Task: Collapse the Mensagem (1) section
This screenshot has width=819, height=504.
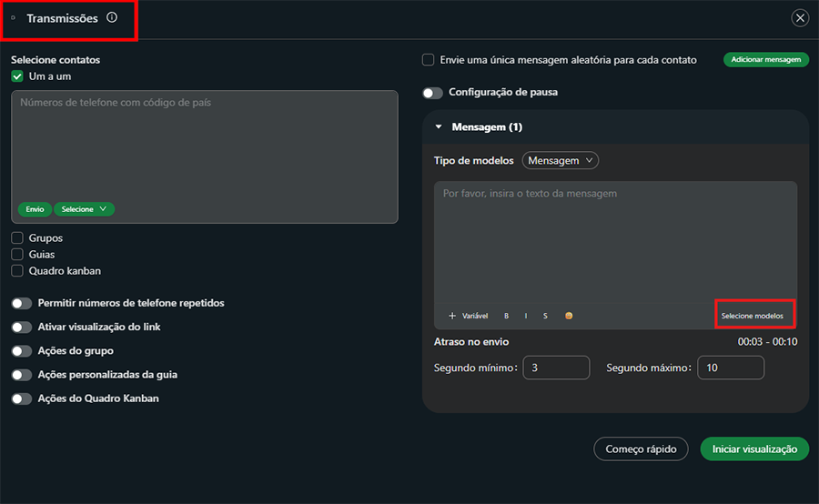Action: (439, 127)
